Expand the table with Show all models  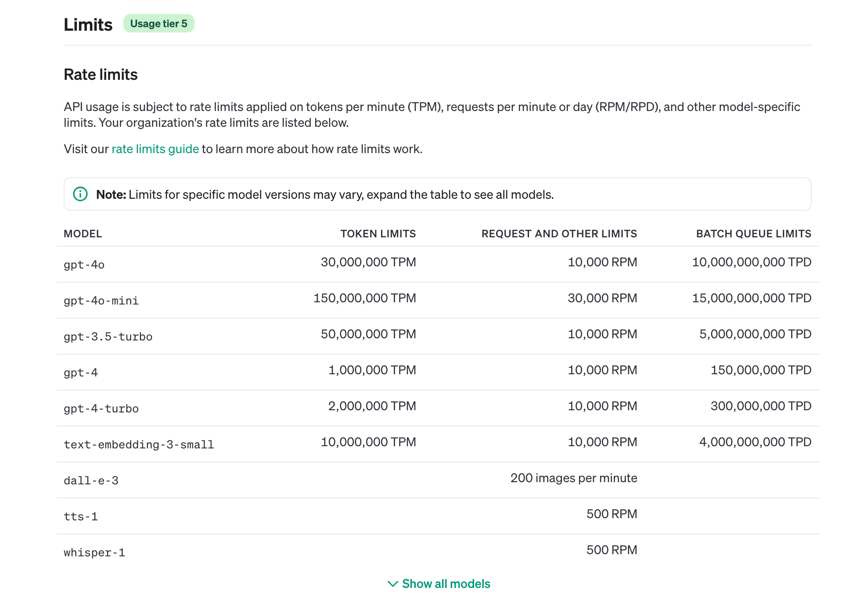439,584
